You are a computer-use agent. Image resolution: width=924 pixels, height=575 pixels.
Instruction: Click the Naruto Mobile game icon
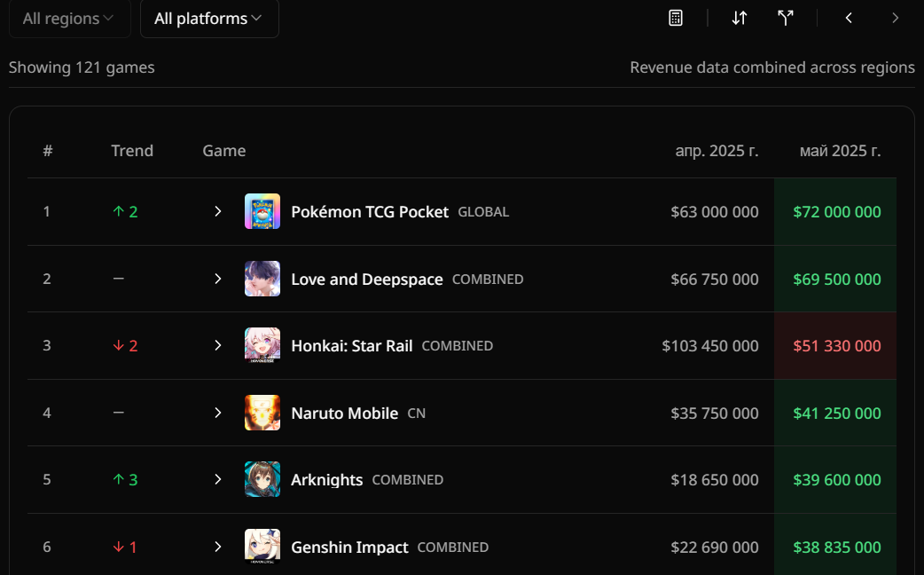click(x=262, y=413)
